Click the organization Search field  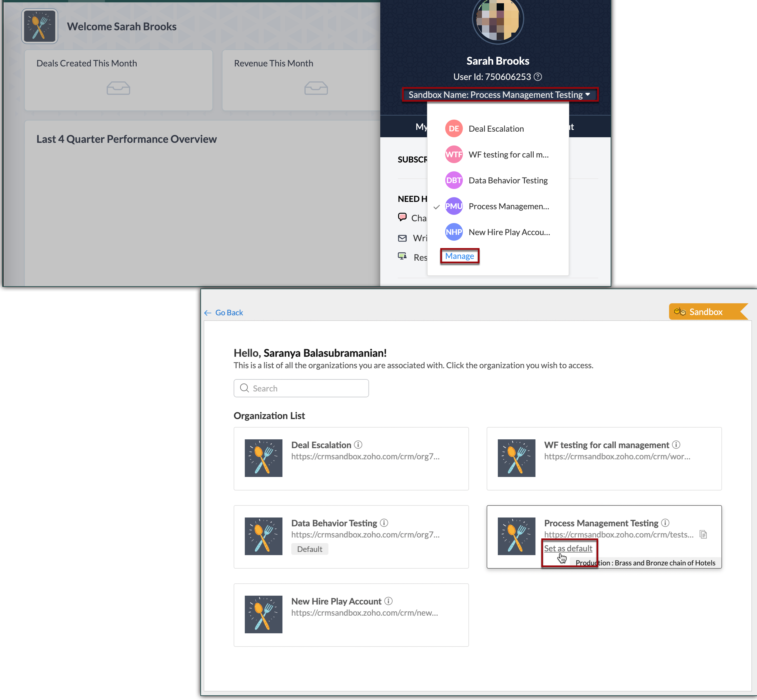[x=302, y=388]
